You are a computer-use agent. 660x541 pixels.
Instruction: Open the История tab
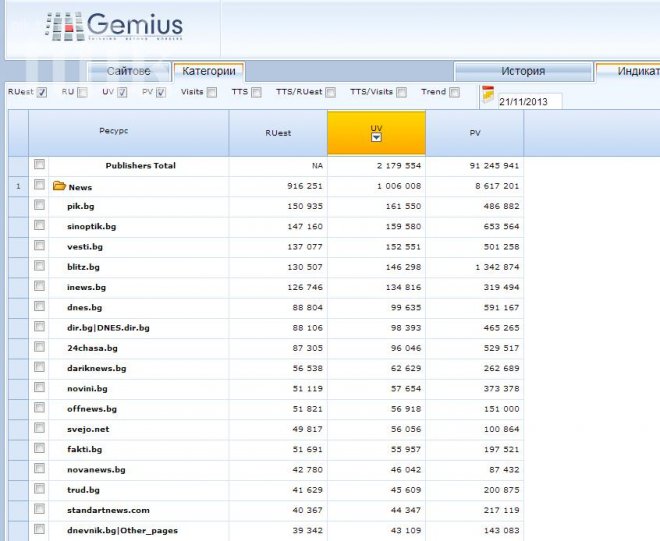pyautogui.click(x=523, y=71)
